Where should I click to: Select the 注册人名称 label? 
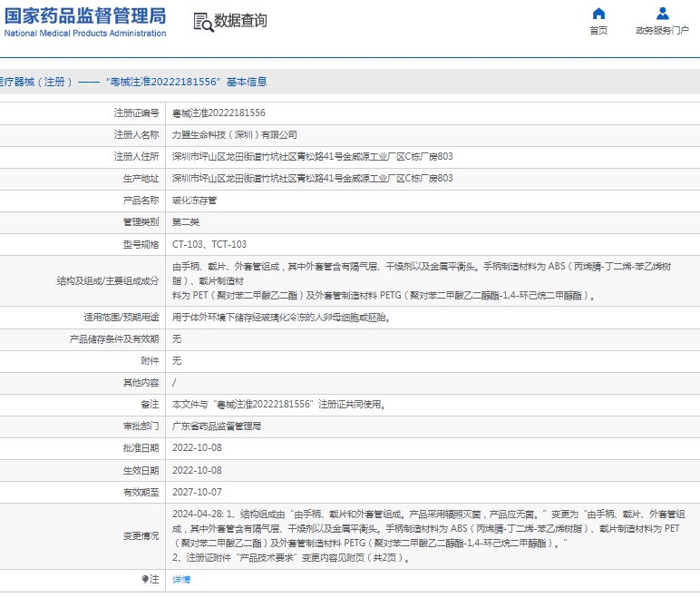tap(137, 135)
